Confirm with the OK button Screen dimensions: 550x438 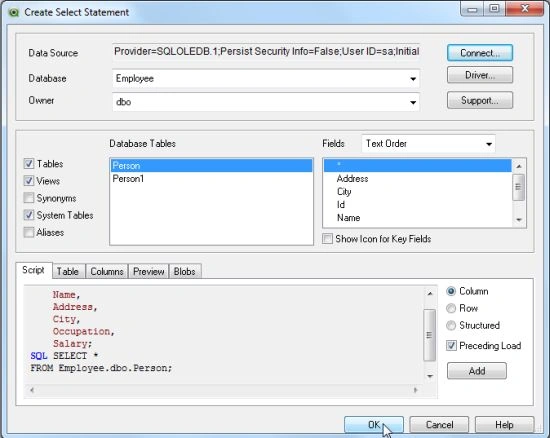pos(374,425)
